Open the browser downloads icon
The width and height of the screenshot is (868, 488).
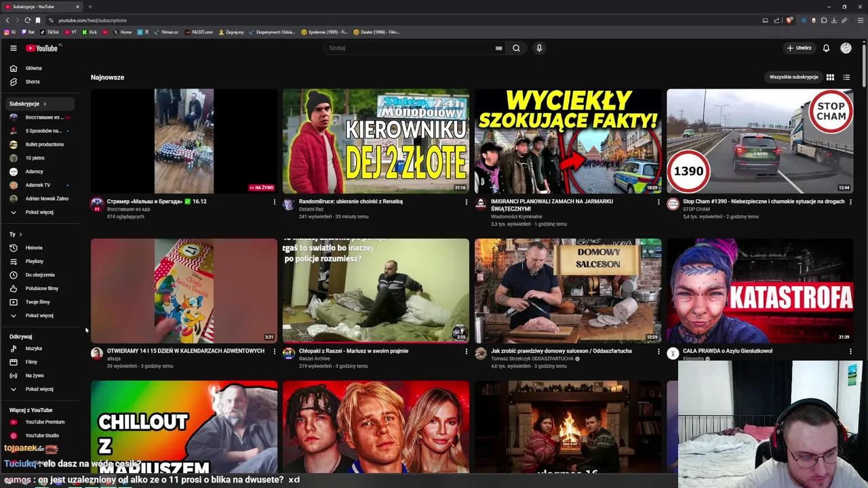click(x=834, y=20)
